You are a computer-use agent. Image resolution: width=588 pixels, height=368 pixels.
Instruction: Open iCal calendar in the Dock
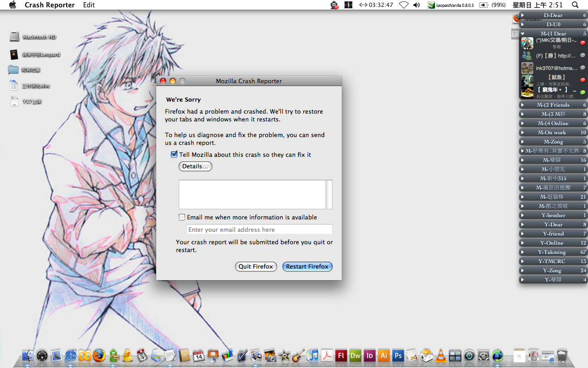tap(198, 356)
